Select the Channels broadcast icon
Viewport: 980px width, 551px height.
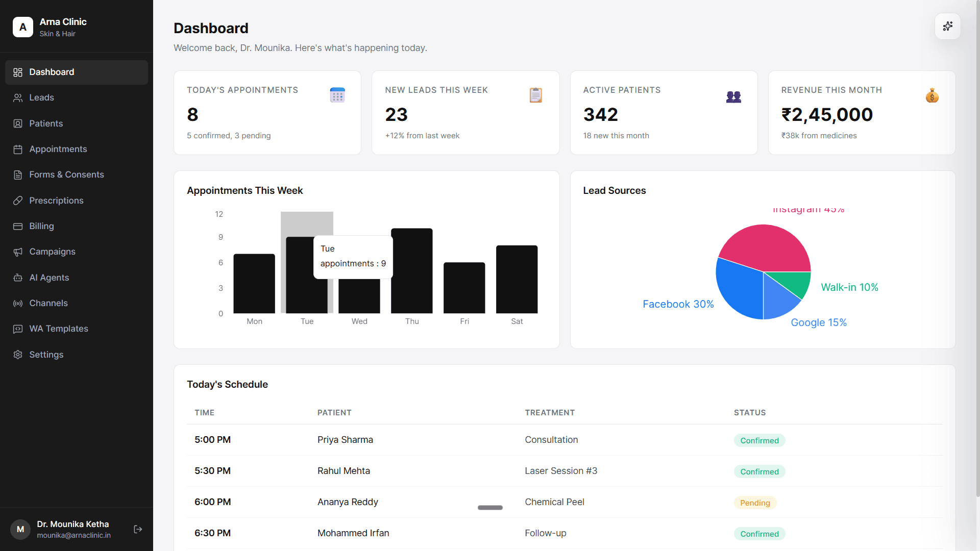tap(18, 303)
